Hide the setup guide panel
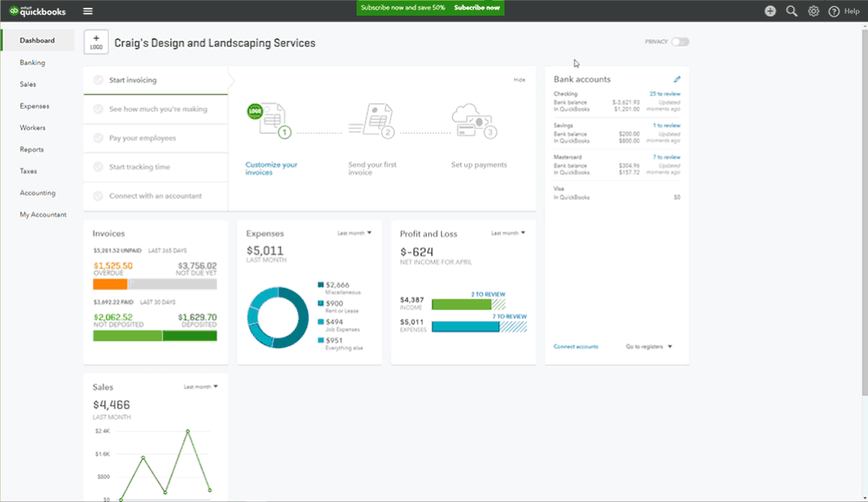The width and height of the screenshot is (868, 502). tap(519, 80)
